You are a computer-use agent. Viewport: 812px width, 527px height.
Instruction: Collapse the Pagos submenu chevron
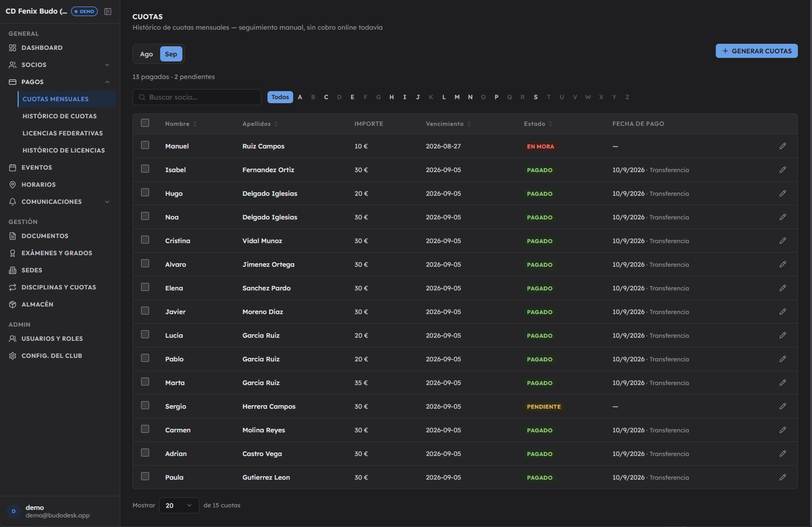point(107,82)
